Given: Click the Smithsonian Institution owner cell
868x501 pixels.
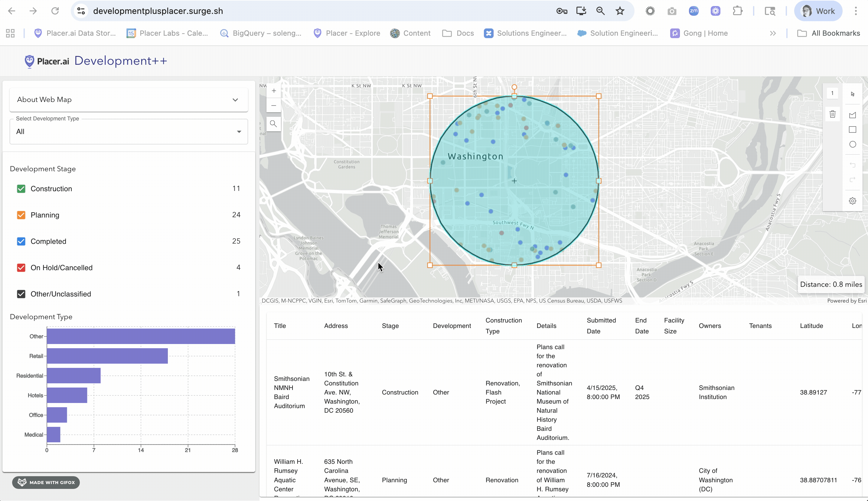Looking at the screenshot, I should 716,392.
